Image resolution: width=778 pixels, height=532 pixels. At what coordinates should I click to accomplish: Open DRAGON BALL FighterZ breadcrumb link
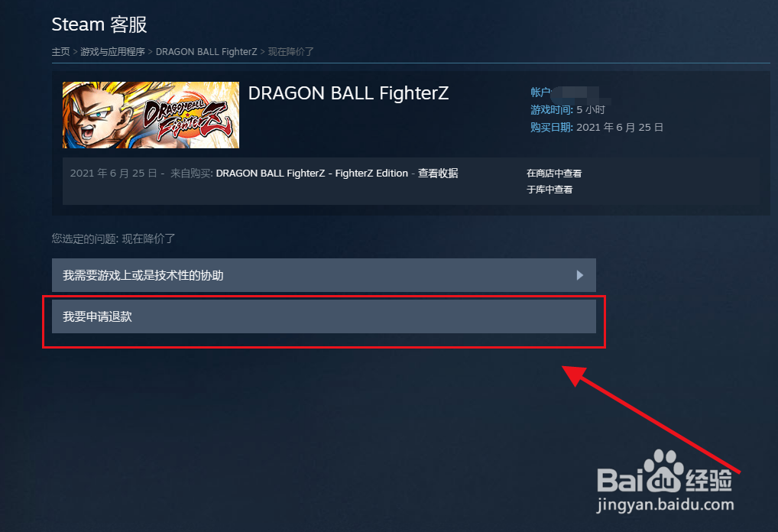206,52
